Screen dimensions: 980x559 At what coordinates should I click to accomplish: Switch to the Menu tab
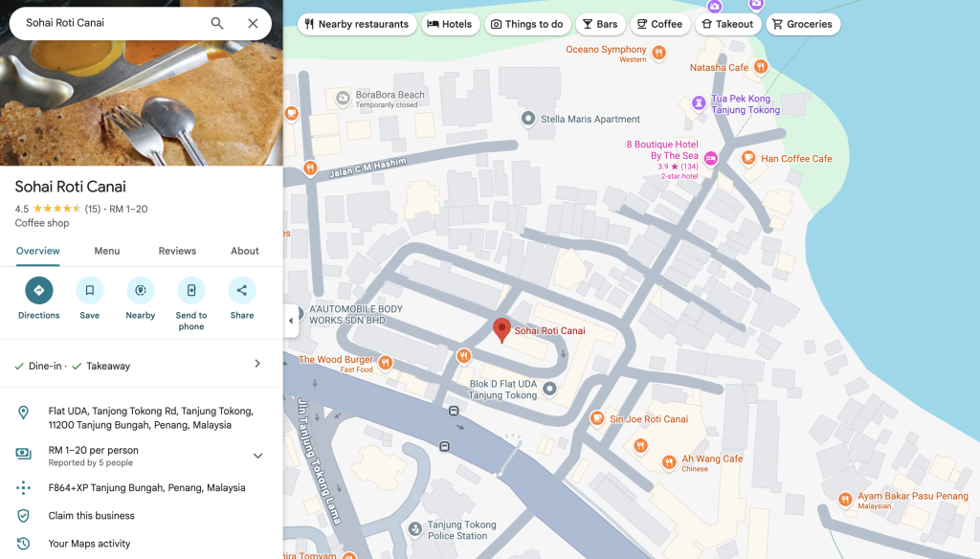(x=107, y=251)
